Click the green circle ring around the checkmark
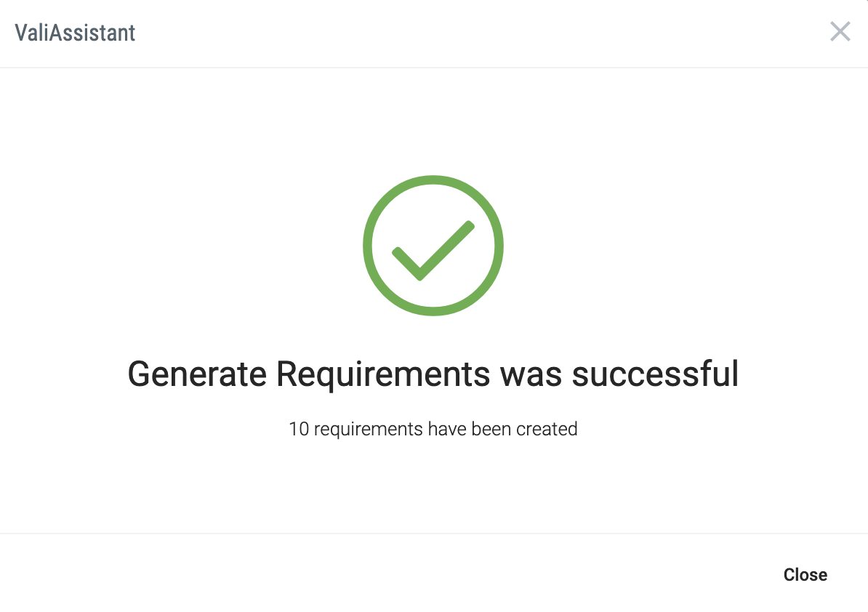Image resolution: width=868 pixels, height=612 pixels. point(368,246)
